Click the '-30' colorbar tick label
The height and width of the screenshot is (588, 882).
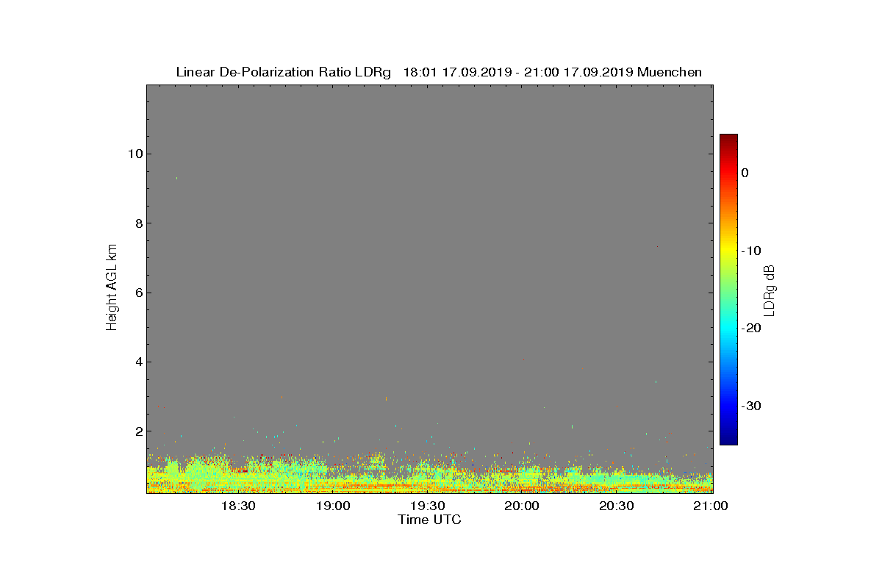click(x=750, y=406)
